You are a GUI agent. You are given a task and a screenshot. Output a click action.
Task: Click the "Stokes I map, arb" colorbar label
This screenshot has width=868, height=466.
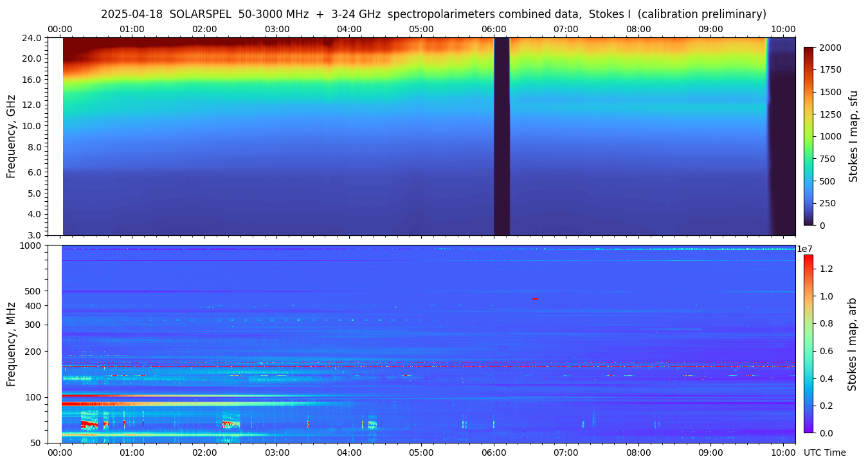[x=853, y=344]
